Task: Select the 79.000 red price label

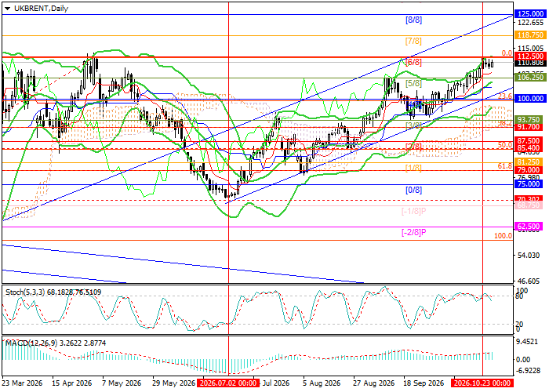Action: [x=530, y=170]
